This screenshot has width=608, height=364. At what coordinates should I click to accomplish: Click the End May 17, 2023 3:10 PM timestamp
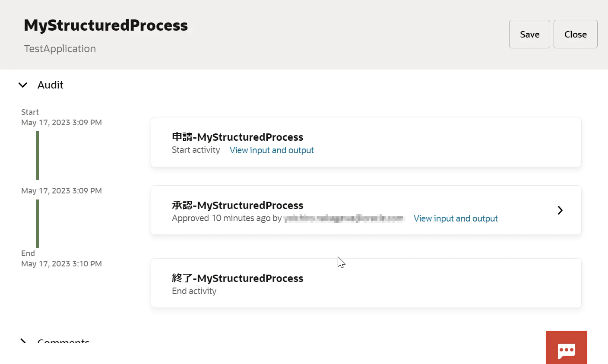(61, 259)
